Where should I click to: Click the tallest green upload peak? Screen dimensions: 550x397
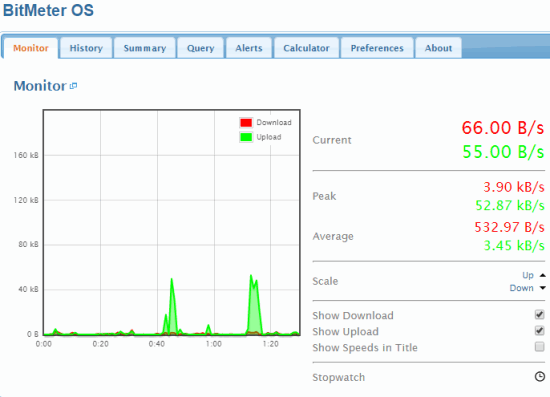[251, 276]
